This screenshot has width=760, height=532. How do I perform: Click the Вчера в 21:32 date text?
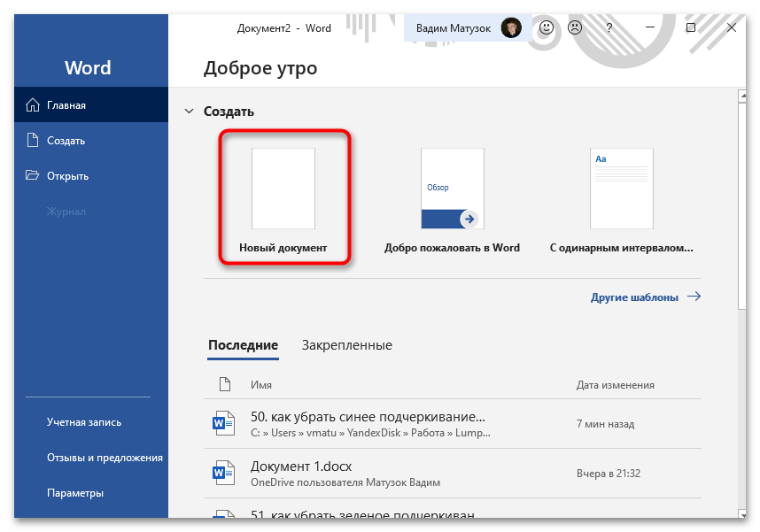pyautogui.click(x=609, y=474)
